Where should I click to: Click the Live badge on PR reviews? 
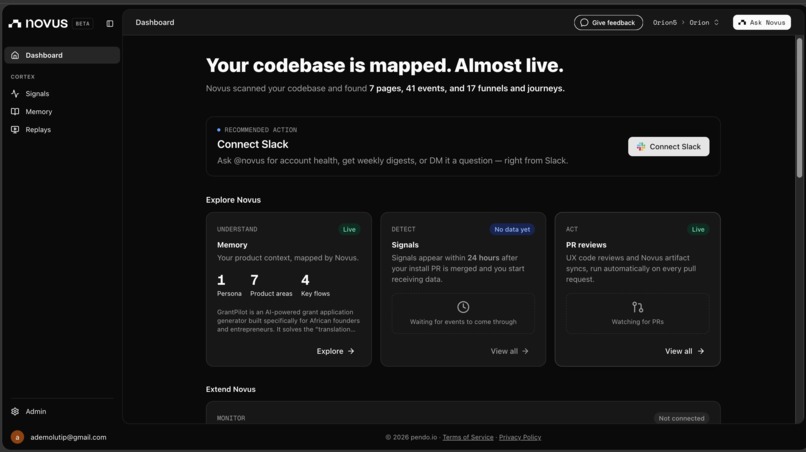click(x=698, y=229)
